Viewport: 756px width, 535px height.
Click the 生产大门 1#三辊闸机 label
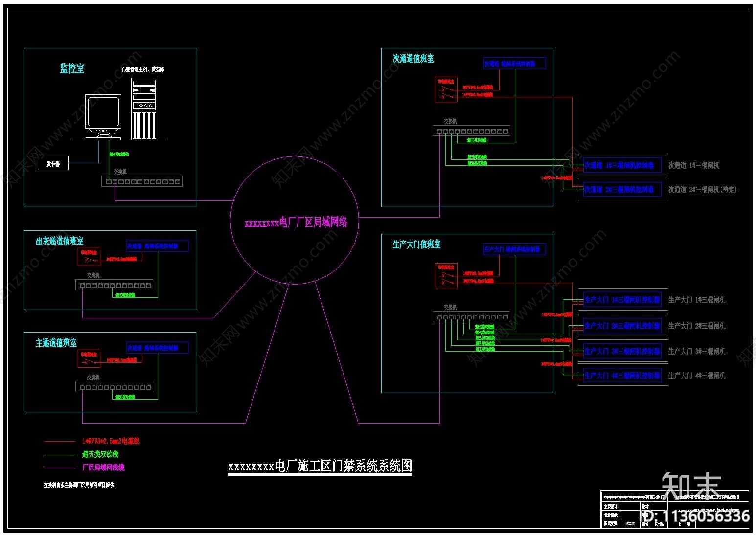coord(697,300)
